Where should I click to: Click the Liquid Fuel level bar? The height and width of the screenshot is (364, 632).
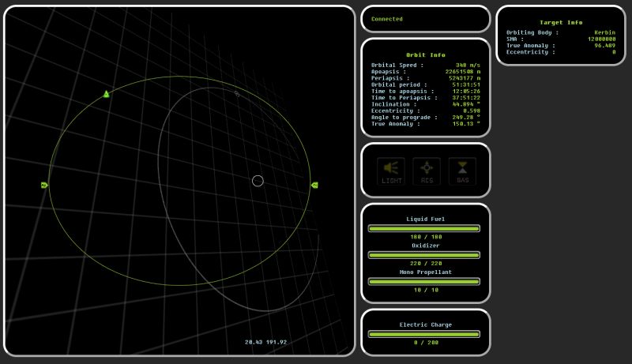pyautogui.click(x=424, y=228)
